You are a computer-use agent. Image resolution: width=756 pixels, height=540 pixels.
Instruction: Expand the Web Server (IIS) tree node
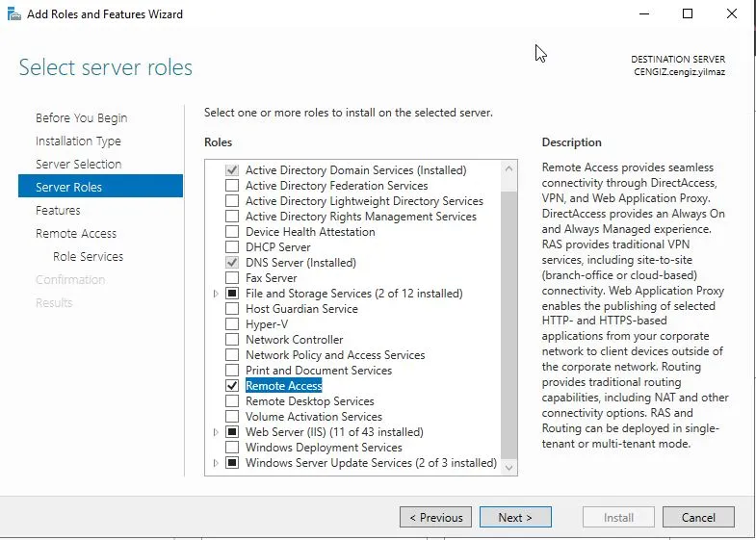click(x=216, y=432)
